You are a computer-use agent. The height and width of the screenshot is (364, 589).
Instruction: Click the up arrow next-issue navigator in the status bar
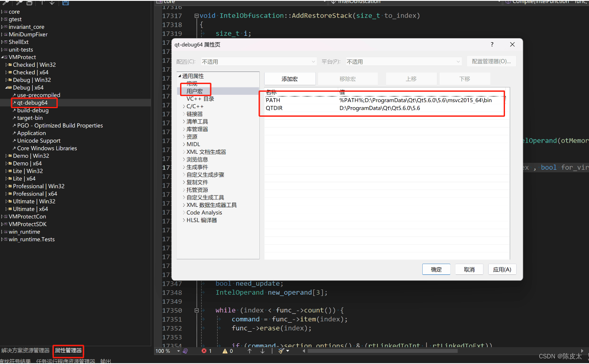click(x=249, y=351)
